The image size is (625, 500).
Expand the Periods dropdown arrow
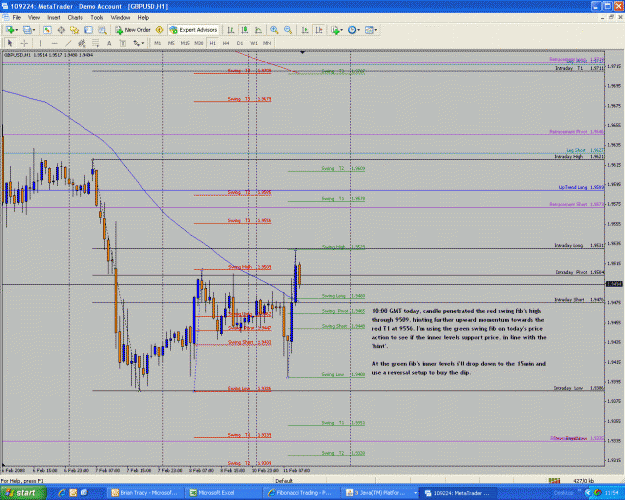[358, 30]
